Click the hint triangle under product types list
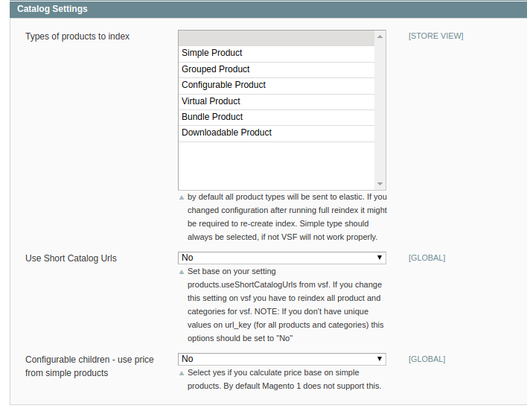The image size is (527, 420). (x=182, y=197)
